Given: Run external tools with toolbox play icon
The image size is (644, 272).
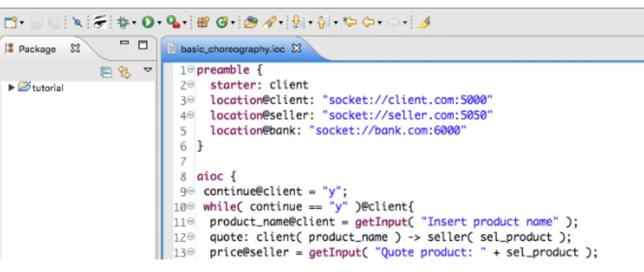Looking at the screenshot, I should coord(174,22).
